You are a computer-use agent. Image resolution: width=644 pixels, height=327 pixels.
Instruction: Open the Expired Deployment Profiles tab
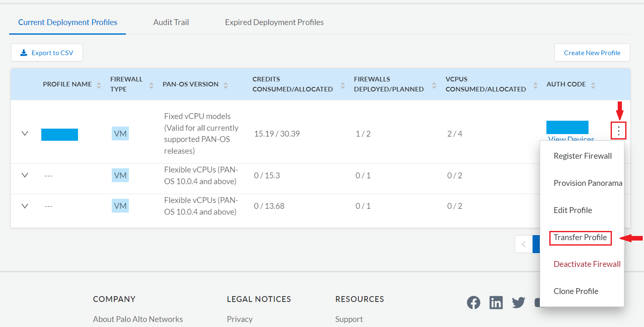(x=274, y=23)
